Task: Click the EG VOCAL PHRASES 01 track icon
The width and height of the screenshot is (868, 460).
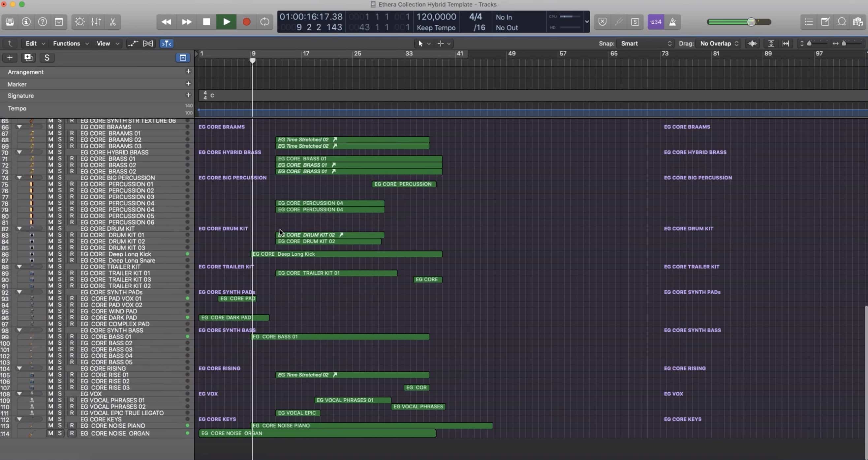Action: (x=32, y=400)
